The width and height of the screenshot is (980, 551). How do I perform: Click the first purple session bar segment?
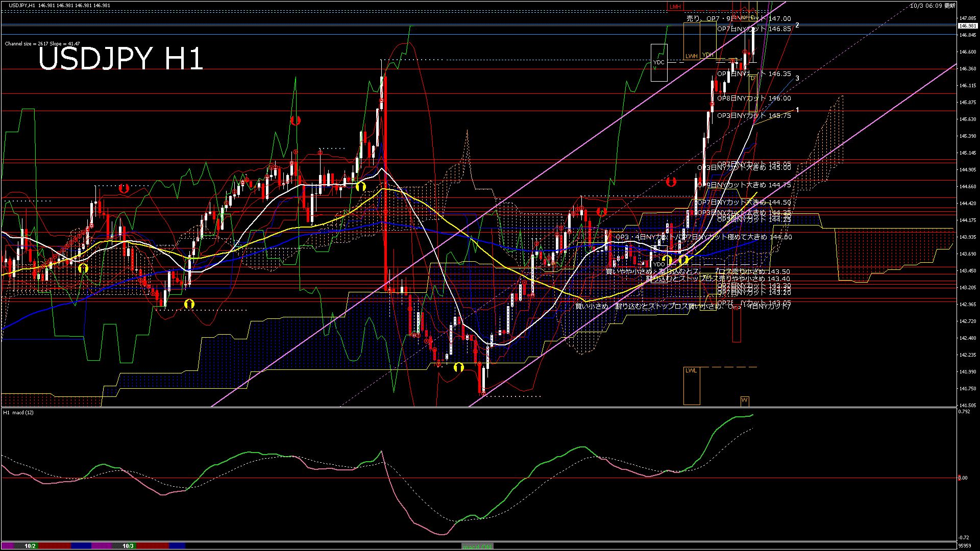click(8, 546)
